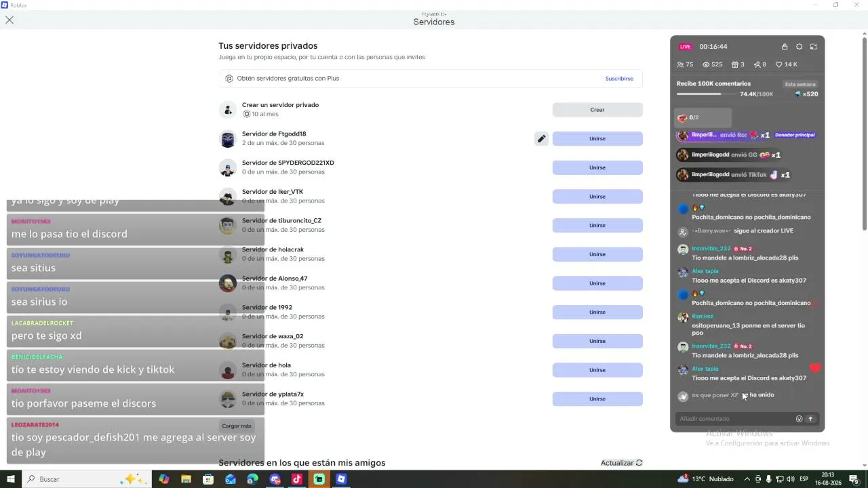Click the LIVE badge in stream panel
Image resolution: width=868 pixels, height=488 pixels.
click(x=686, y=47)
